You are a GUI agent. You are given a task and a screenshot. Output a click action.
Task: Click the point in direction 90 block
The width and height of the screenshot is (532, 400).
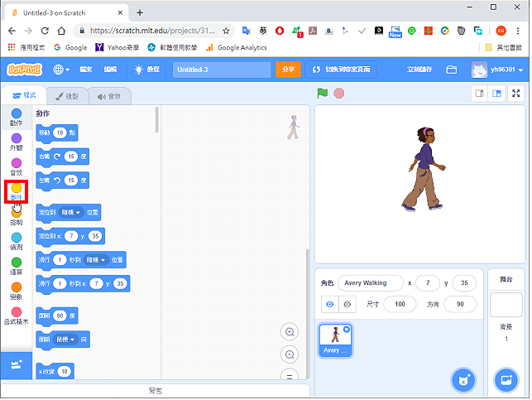click(x=57, y=316)
